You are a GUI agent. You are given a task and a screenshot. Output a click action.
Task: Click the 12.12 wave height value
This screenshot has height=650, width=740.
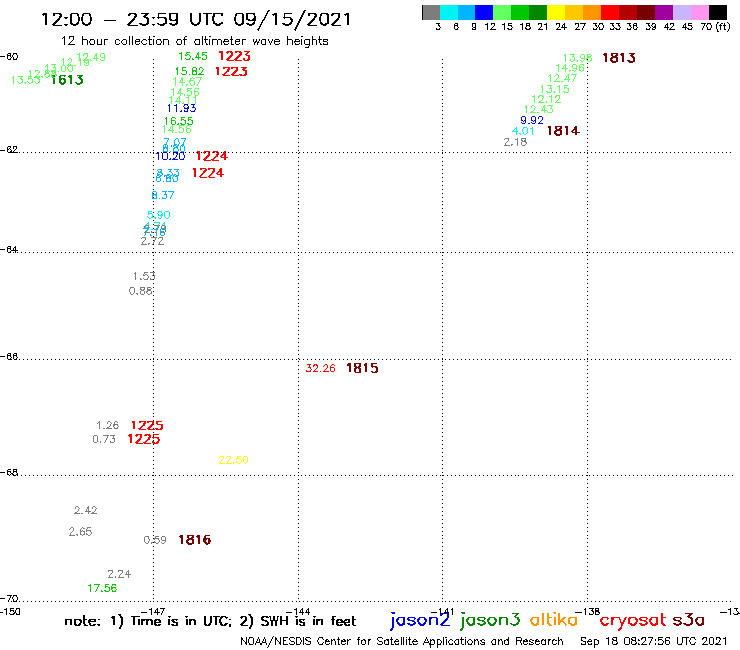click(546, 99)
